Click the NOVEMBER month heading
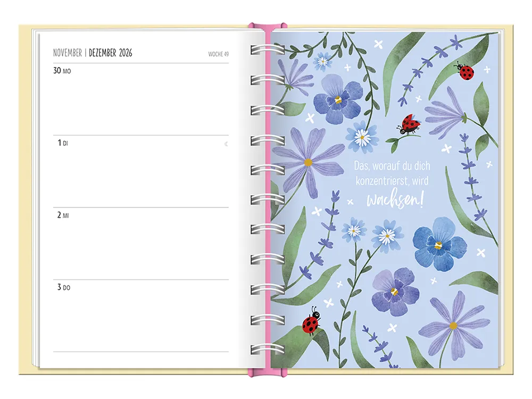Viewport: 532px width, 399px height. tap(68, 53)
